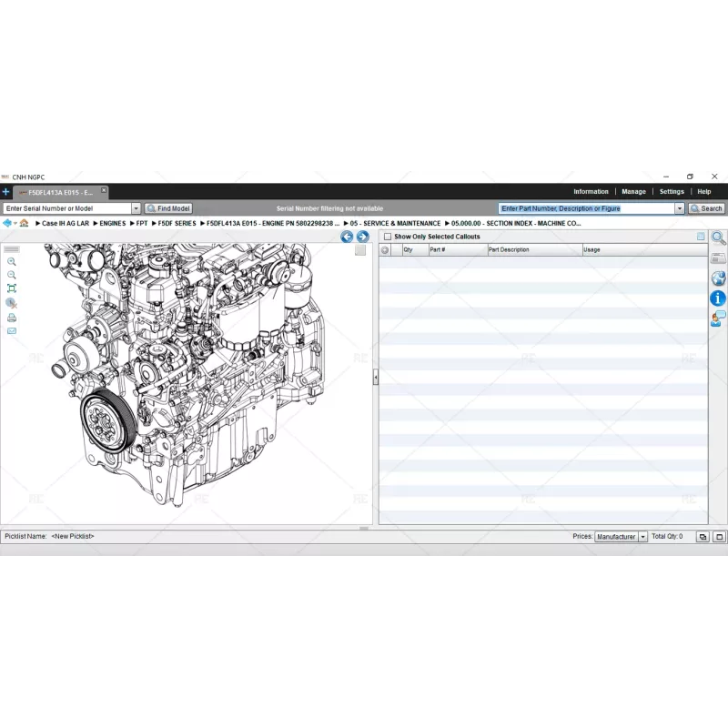Open the Settings menu
Viewport: 728px width, 728px height.
tap(671, 191)
